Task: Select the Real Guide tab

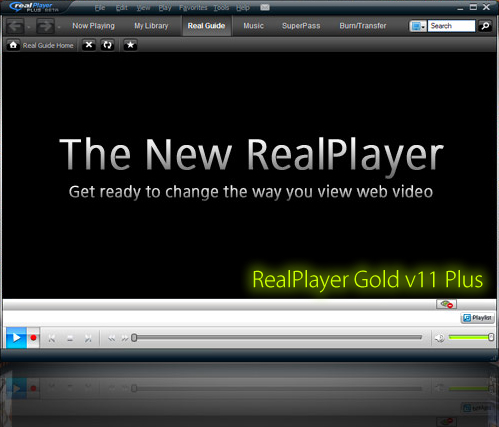Action: click(206, 26)
